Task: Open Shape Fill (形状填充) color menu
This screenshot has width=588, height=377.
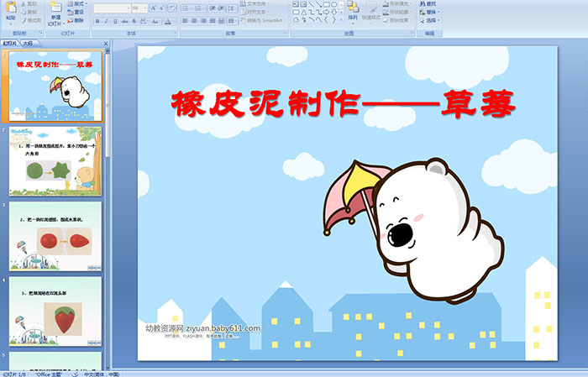Action: point(397,3)
